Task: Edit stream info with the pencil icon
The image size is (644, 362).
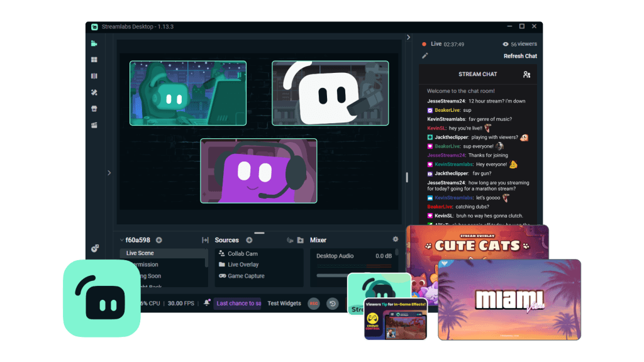Action: point(425,55)
